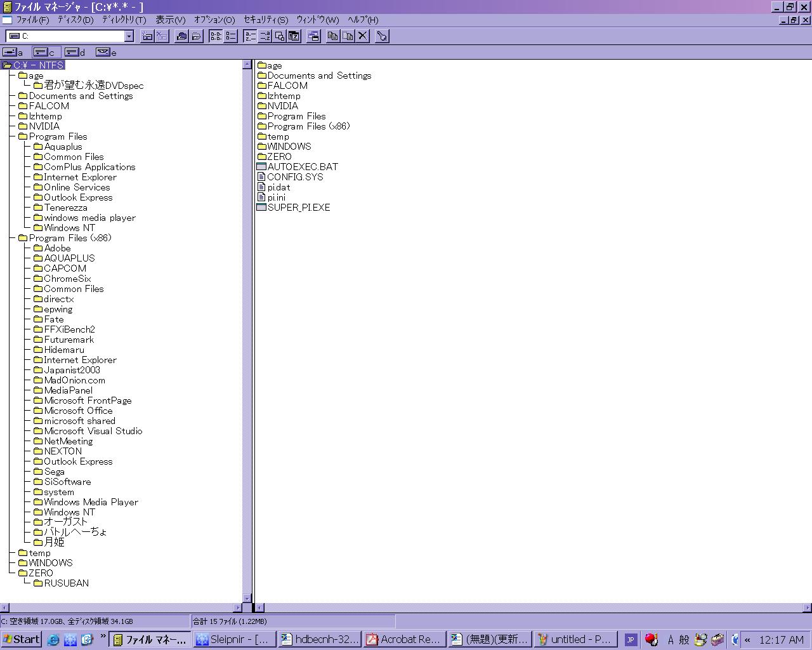Select floppy drive a icon
812x650 pixels.
[13, 52]
